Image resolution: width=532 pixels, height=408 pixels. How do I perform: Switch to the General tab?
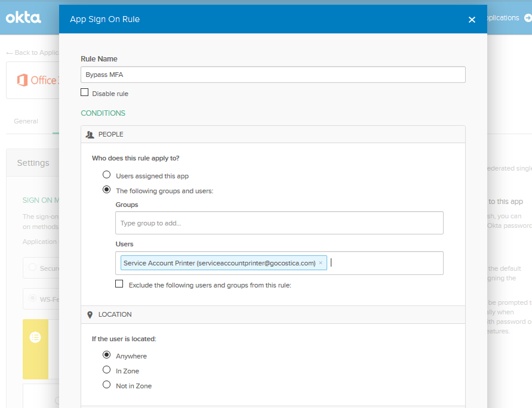click(x=25, y=121)
